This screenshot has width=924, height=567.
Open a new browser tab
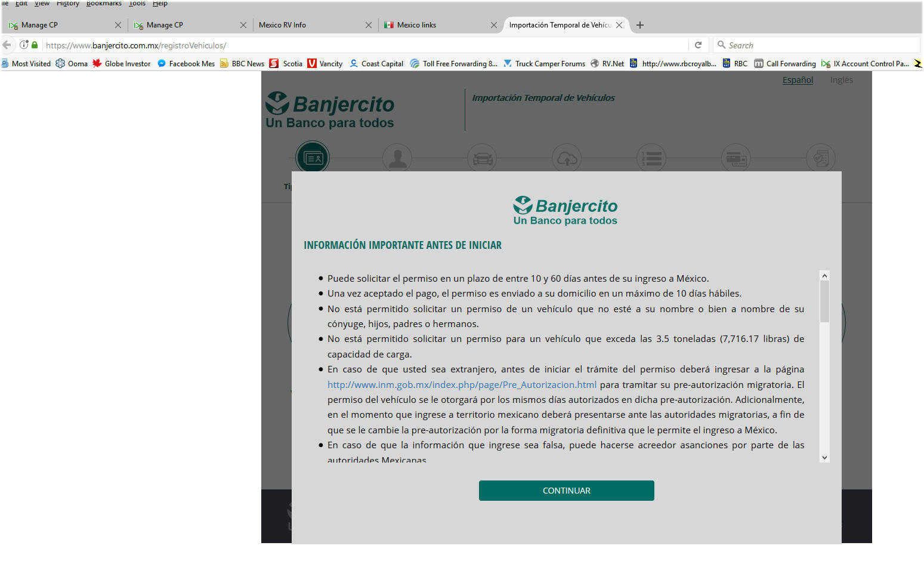coord(640,25)
